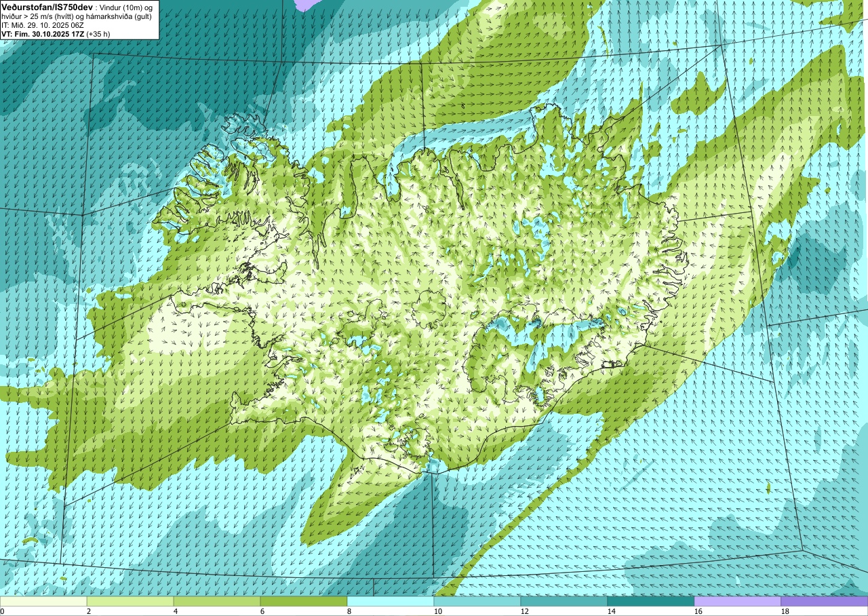Screen dimensions: 868x616
Task: Click the dark teal 14–16 legend swatch
Action: (651, 601)
